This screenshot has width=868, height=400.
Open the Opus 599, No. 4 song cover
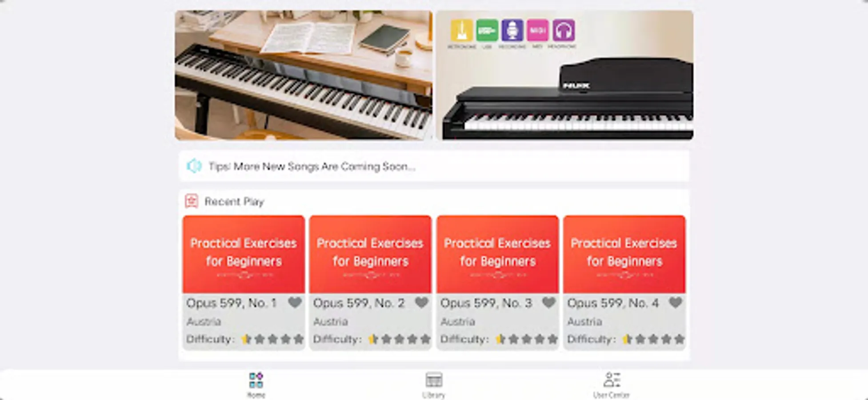click(624, 254)
